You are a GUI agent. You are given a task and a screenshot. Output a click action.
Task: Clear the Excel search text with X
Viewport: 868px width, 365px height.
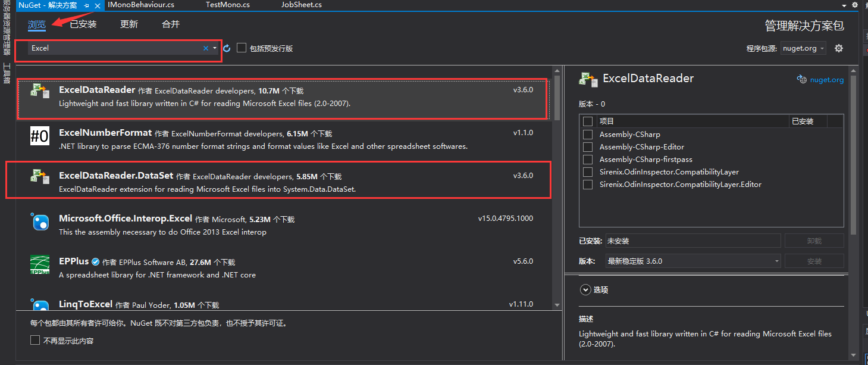tap(206, 48)
